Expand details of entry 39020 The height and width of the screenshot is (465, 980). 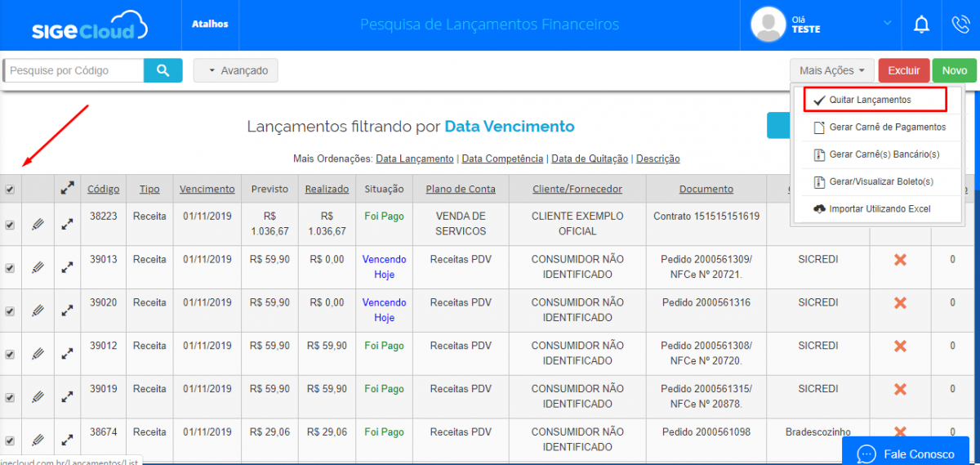click(68, 311)
